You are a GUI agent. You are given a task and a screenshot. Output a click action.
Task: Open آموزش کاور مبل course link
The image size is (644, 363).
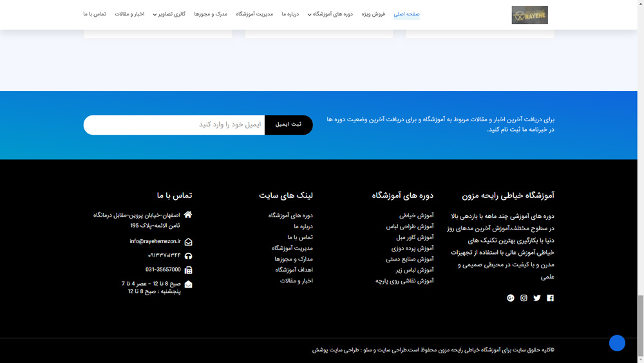click(415, 237)
